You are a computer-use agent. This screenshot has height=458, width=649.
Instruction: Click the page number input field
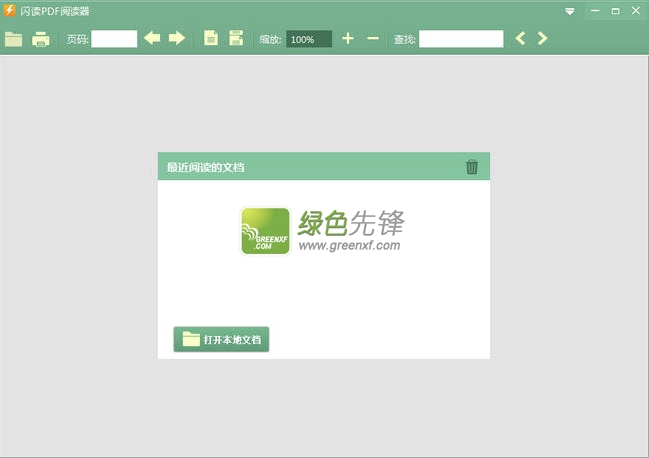pyautogui.click(x=114, y=39)
